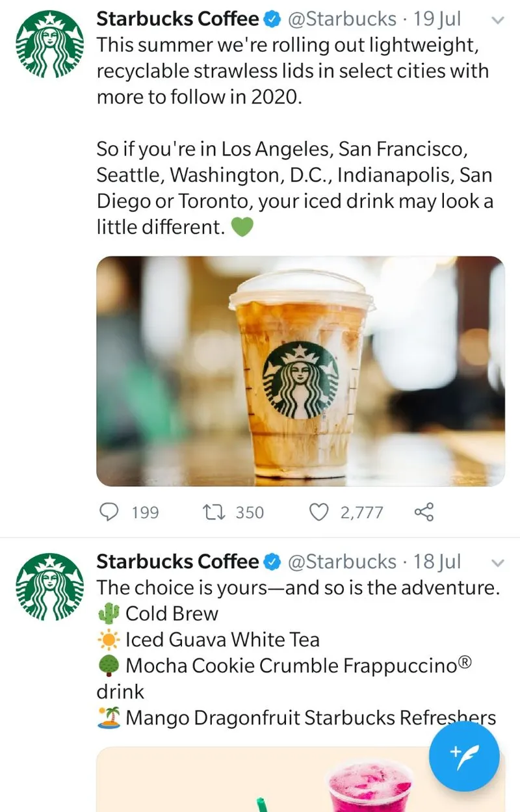Open the 19 Jul tweet timestamp
This screenshot has height=812, width=520.
(437, 20)
